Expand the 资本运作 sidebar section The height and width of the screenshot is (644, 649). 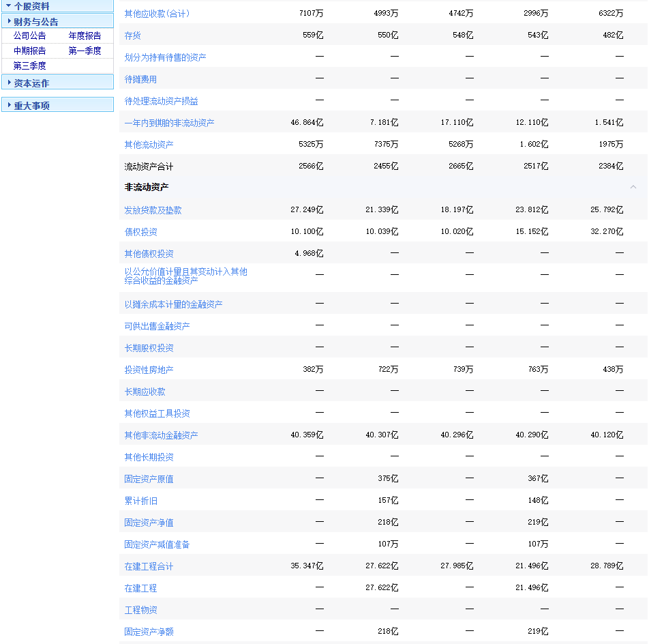[x=31, y=83]
